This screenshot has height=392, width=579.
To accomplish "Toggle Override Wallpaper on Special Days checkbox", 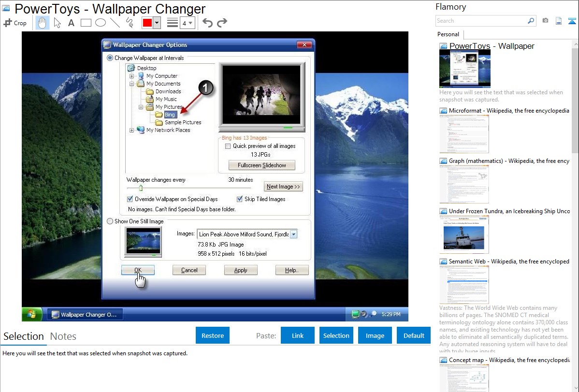I will tap(130, 199).
